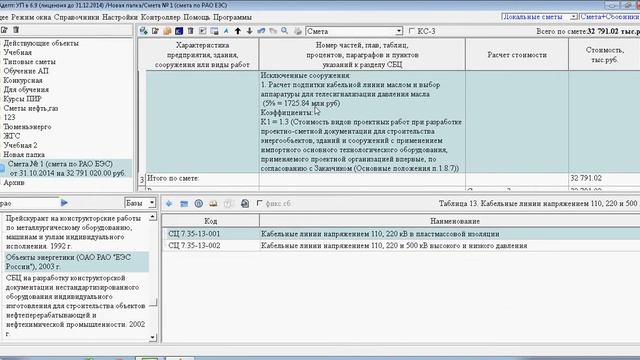Click the new folder icon above the objects tree
Viewport: 640px width, 360px height.
pyautogui.click(x=4, y=30)
